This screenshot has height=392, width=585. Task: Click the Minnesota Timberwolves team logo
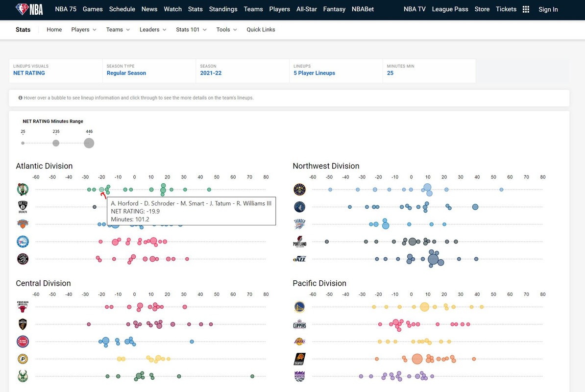(299, 207)
